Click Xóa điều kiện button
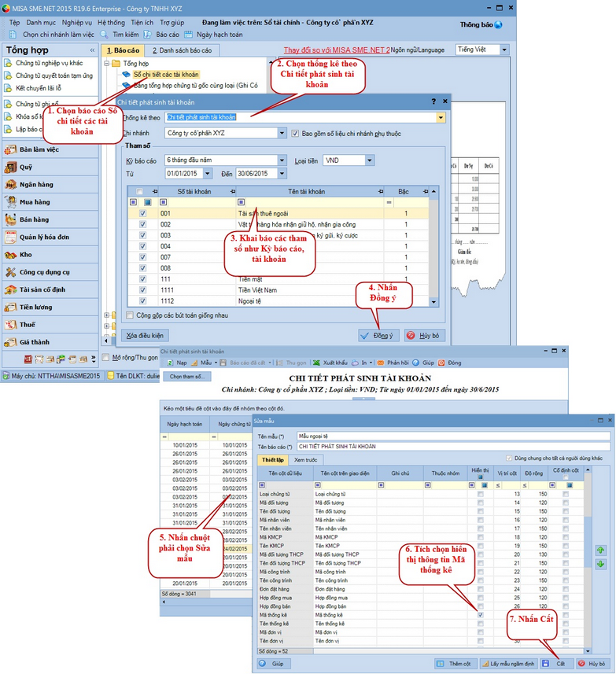Viewport: 616px width, 674px height. click(145, 336)
